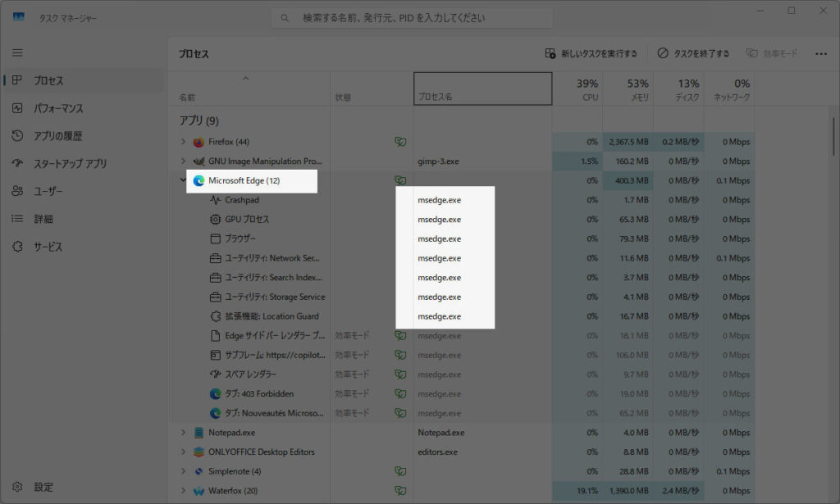Click the Firefox app icon

[199, 142]
